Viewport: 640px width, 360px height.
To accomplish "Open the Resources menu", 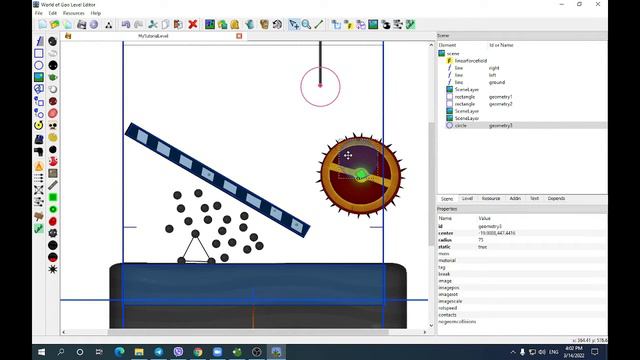I will [73, 13].
